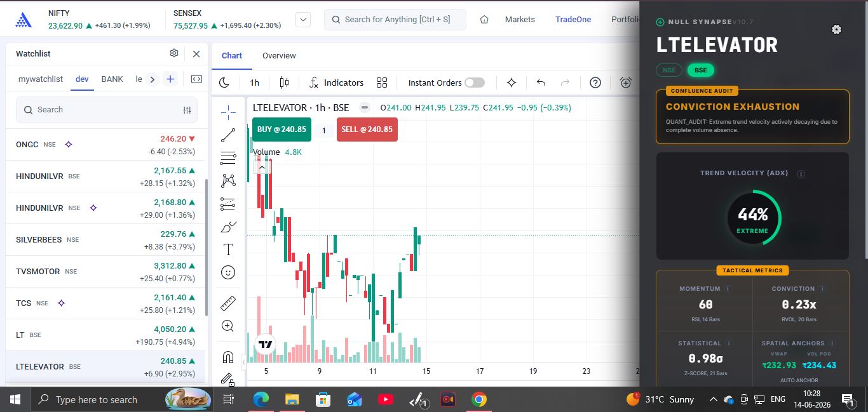868x412 pixels.
Task: Activate the chart zoom-in tool
Action: (228, 326)
